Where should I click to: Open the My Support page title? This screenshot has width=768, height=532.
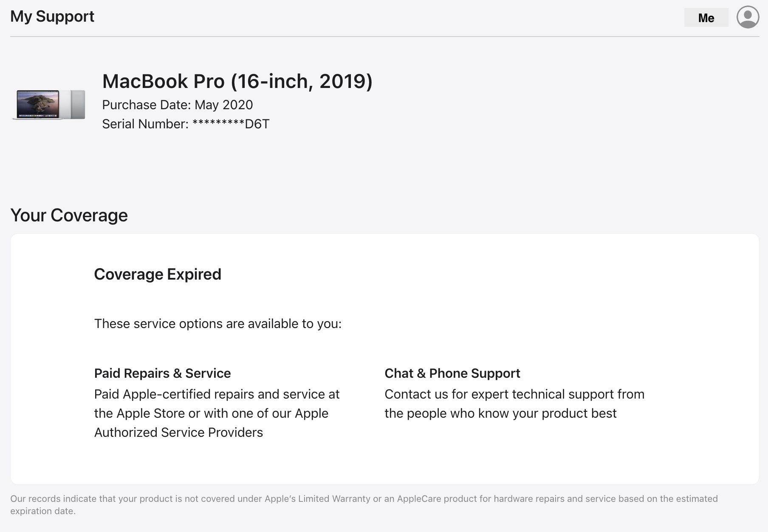point(52,17)
